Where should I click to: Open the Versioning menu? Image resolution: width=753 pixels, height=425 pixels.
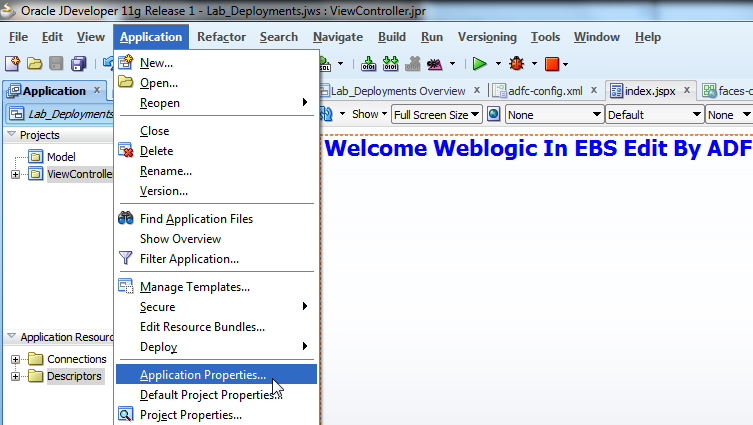(x=487, y=37)
